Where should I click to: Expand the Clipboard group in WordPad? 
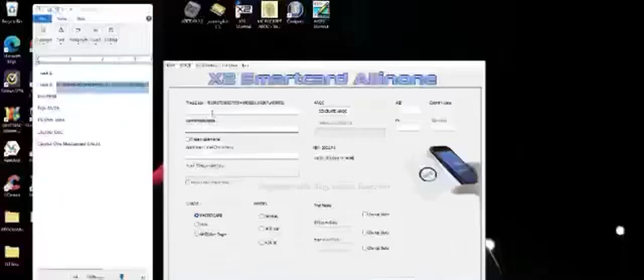coord(44,34)
